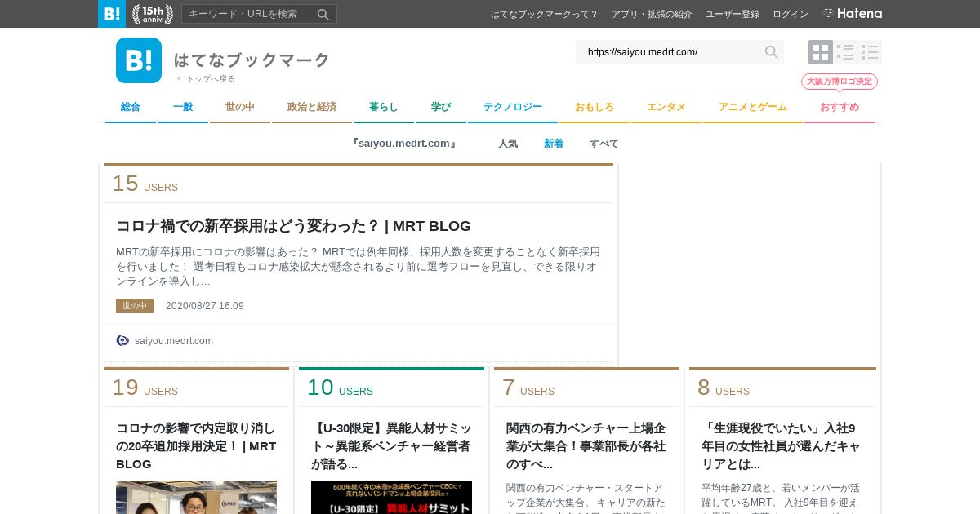Click はてなブックマーク title text

(x=252, y=60)
